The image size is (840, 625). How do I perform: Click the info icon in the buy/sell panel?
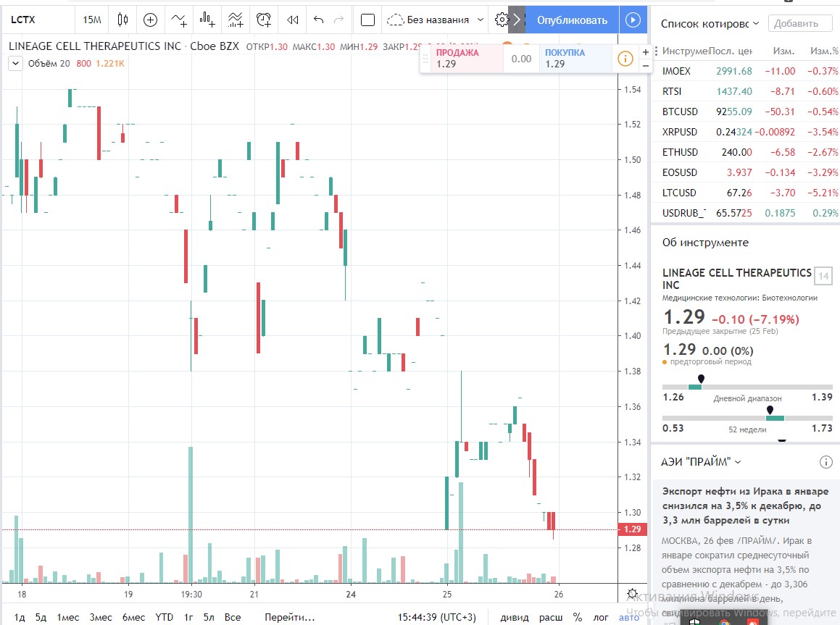coord(625,59)
